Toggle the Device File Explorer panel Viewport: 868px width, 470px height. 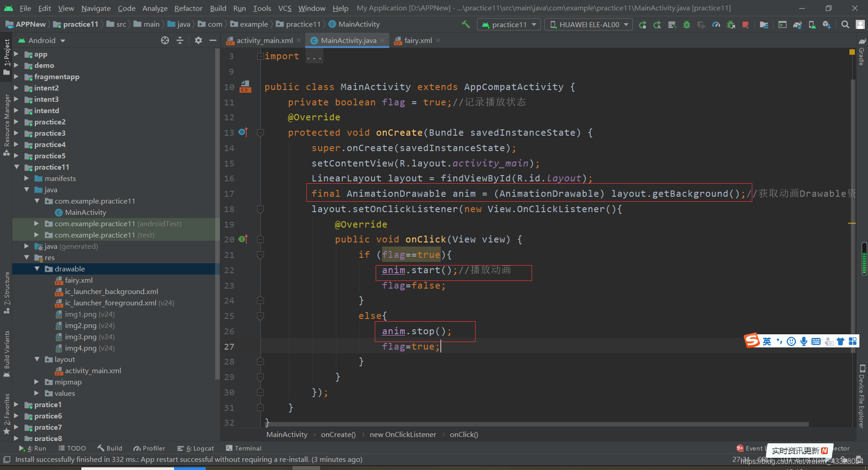pyautogui.click(x=862, y=396)
